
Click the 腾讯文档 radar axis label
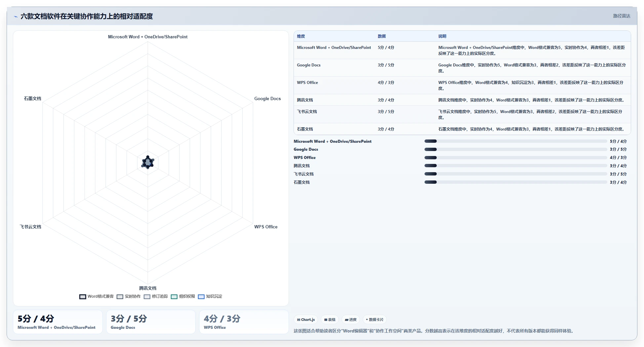tap(148, 289)
